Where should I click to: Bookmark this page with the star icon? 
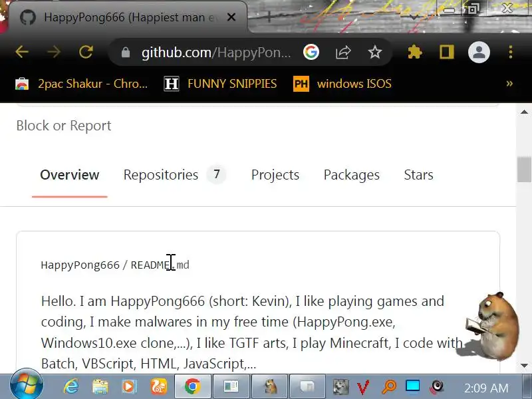pos(375,53)
